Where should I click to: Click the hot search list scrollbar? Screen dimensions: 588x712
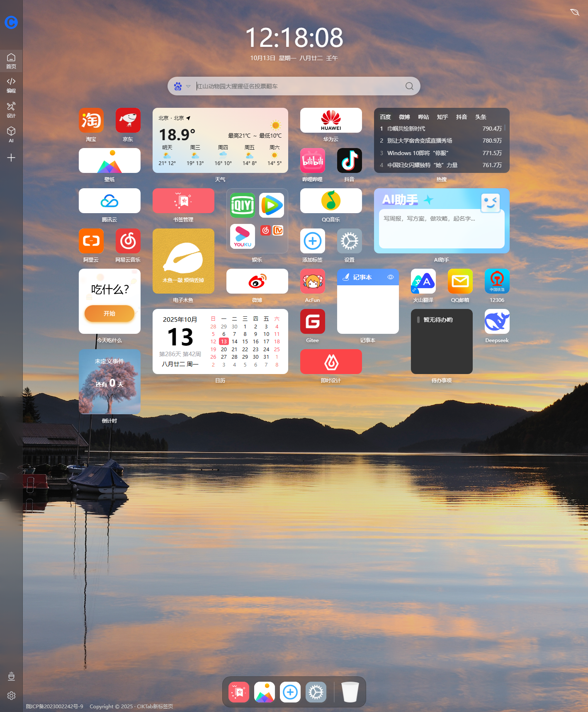click(x=505, y=129)
